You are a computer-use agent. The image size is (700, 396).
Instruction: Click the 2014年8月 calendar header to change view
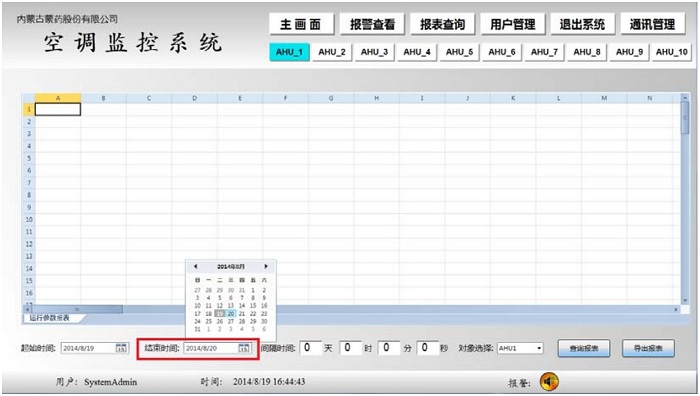point(231,267)
